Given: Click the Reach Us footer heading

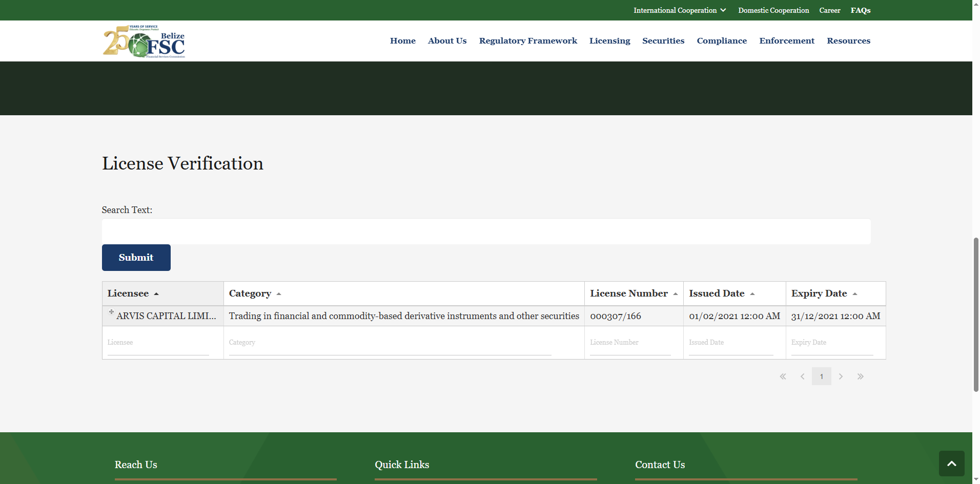Looking at the screenshot, I should pos(136,465).
